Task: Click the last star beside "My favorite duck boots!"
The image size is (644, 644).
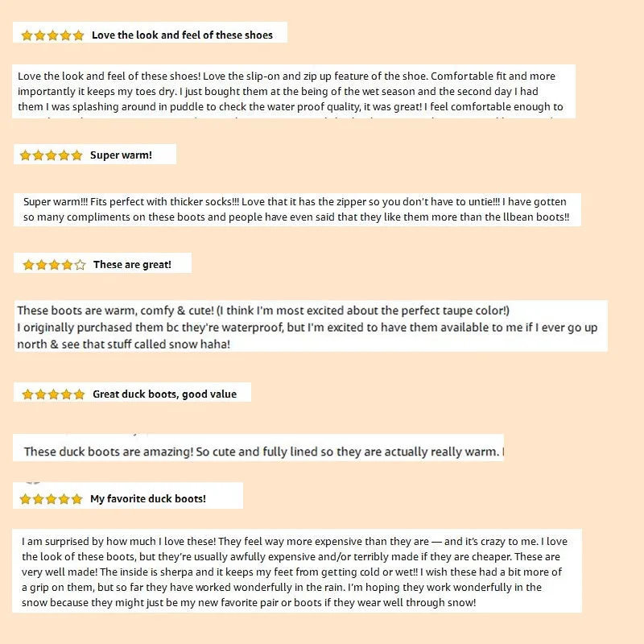Action: coord(77,499)
